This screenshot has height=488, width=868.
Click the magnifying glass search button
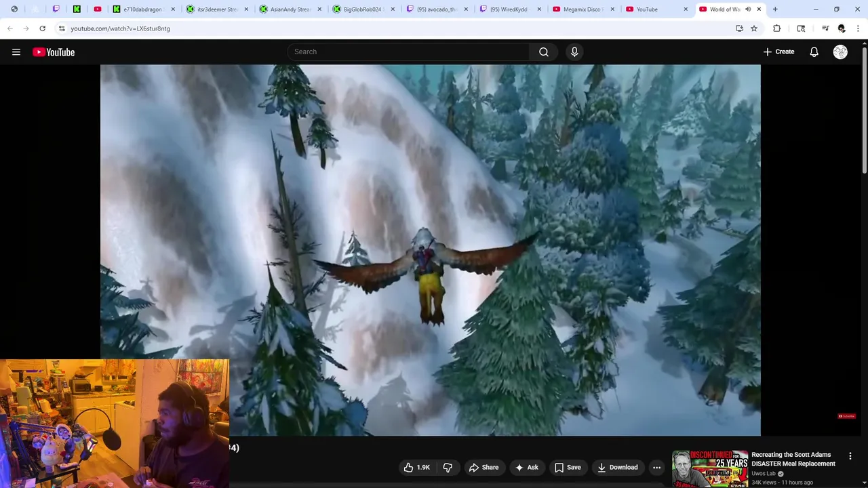click(544, 52)
